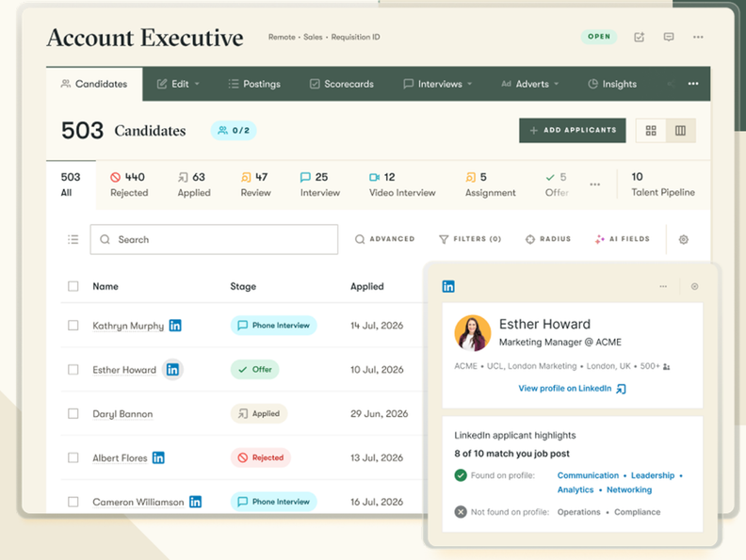
Task: Switch to grid view layout
Action: click(x=651, y=130)
